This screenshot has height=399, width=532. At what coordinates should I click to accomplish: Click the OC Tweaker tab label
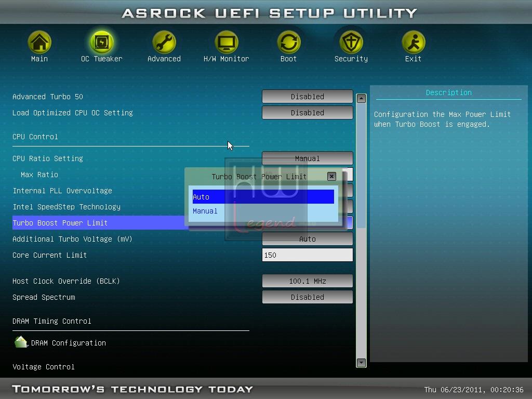coord(102,59)
